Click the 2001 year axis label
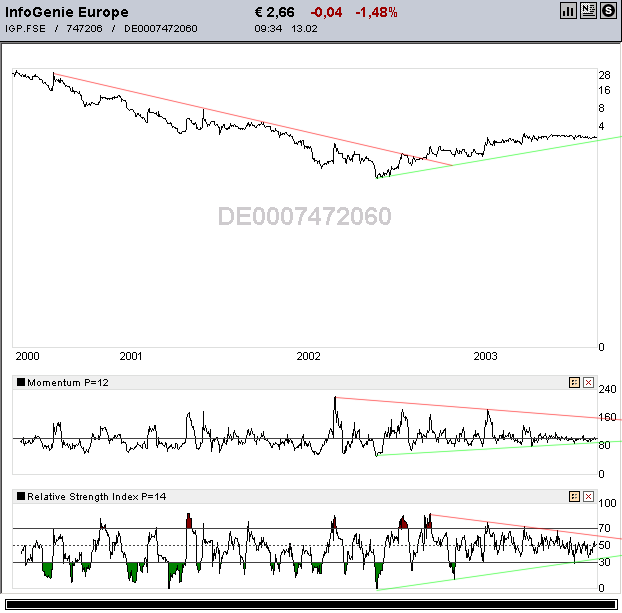 tap(131, 356)
